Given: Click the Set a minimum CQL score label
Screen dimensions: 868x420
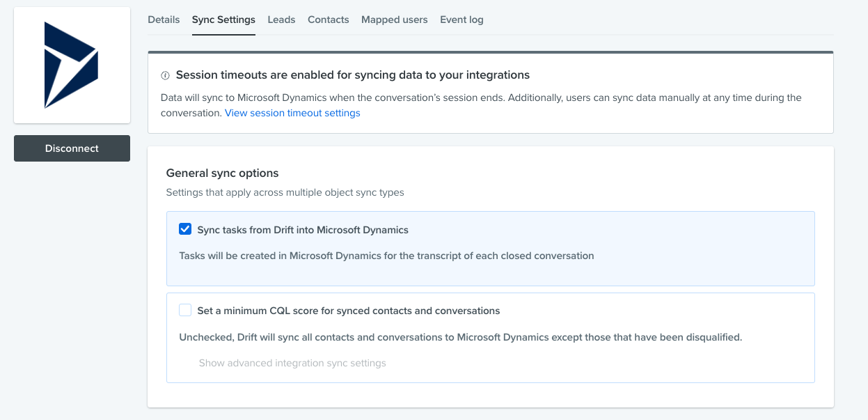Looking at the screenshot, I should [349, 310].
